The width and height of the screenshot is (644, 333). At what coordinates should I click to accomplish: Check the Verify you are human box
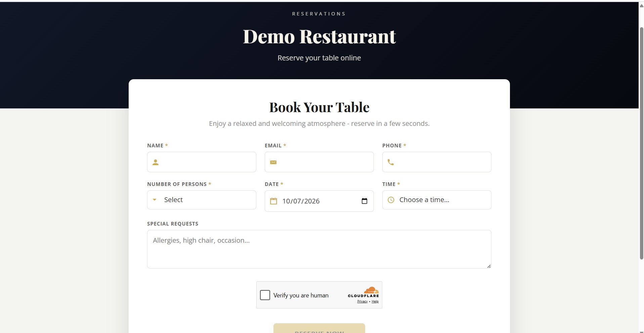265,295
